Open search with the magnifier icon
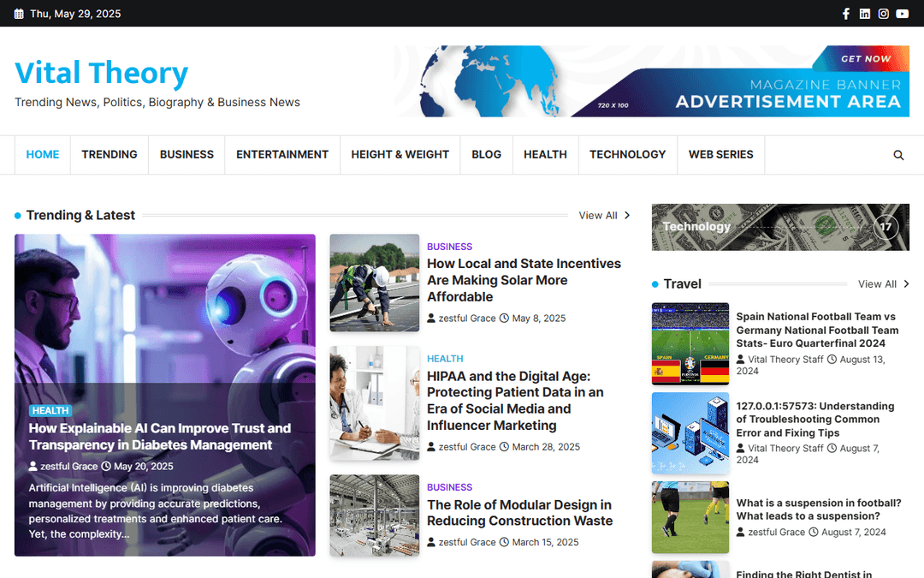This screenshot has width=924, height=578. click(898, 155)
